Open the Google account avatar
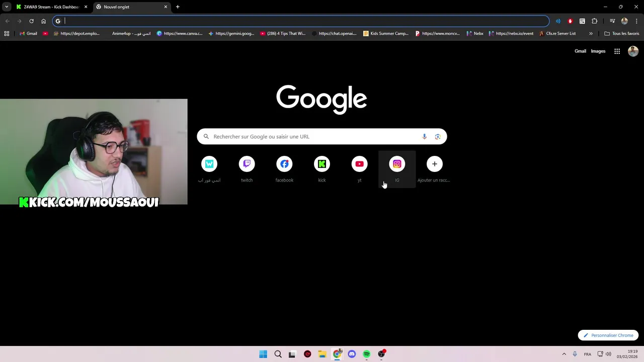The width and height of the screenshot is (644, 362). [x=633, y=51]
